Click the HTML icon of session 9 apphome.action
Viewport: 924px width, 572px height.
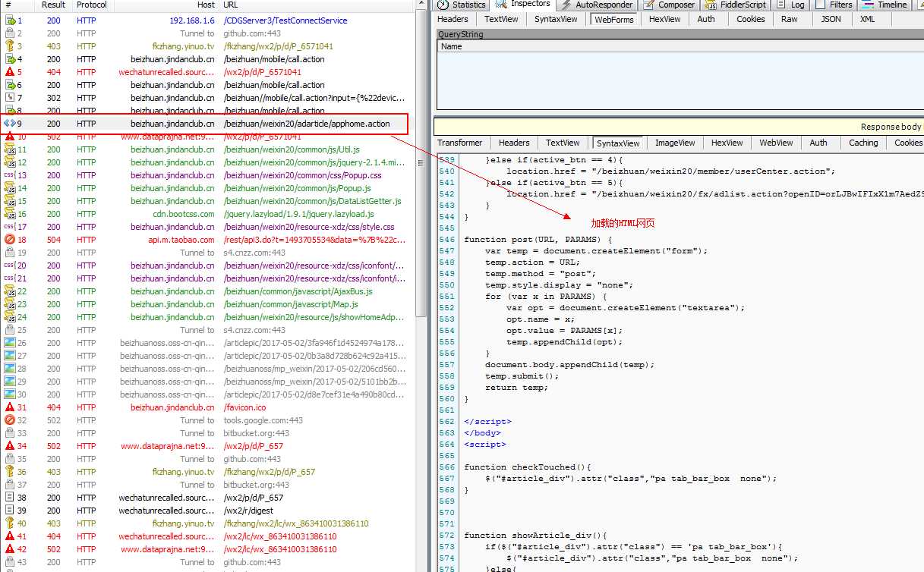tap(10, 124)
